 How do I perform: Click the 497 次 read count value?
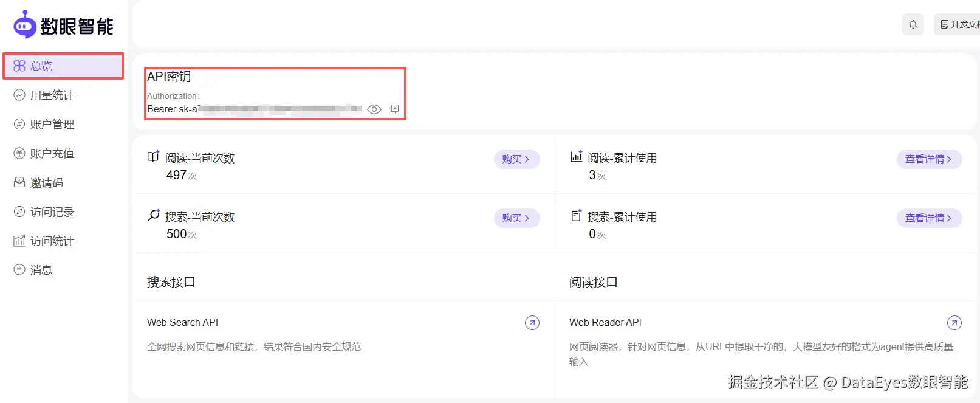coord(181,175)
